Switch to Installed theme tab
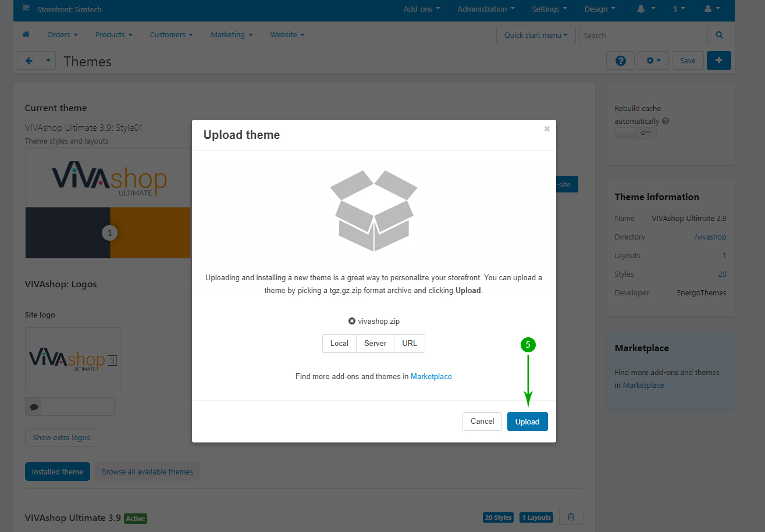The image size is (765, 532). pyautogui.click(x=58, y=472)
